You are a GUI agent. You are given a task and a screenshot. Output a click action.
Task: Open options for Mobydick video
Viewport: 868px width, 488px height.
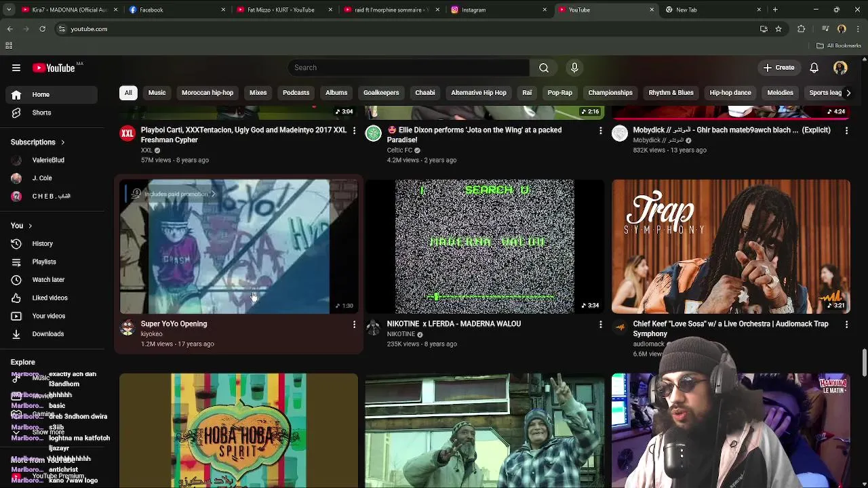846,130
